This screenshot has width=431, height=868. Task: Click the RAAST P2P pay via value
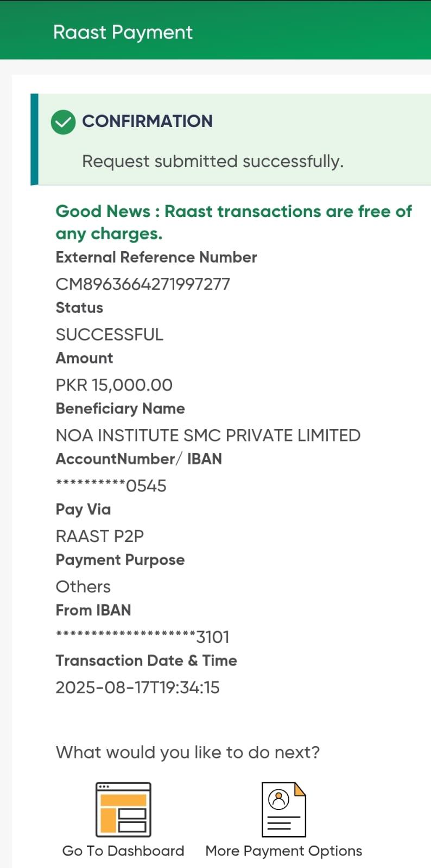click(x=100, y=536)
